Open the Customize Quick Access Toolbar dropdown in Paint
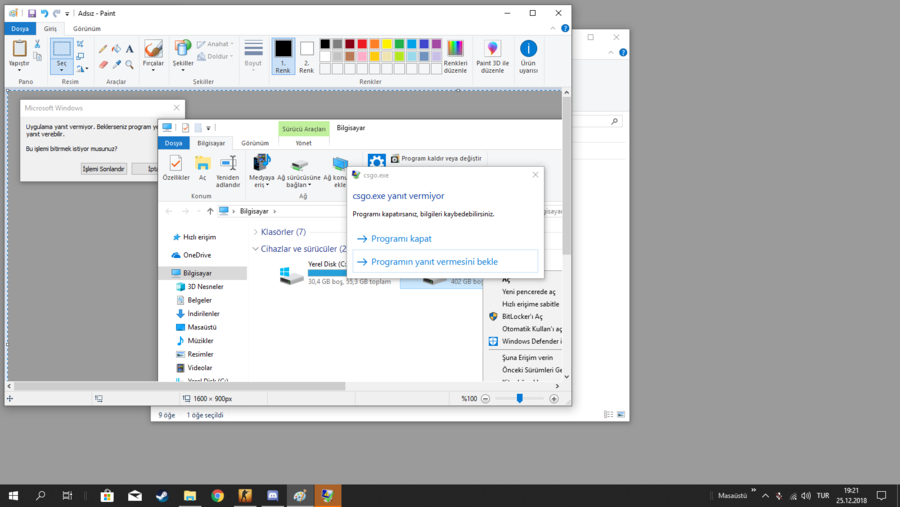Screen dimensions: 900x507 67,14
